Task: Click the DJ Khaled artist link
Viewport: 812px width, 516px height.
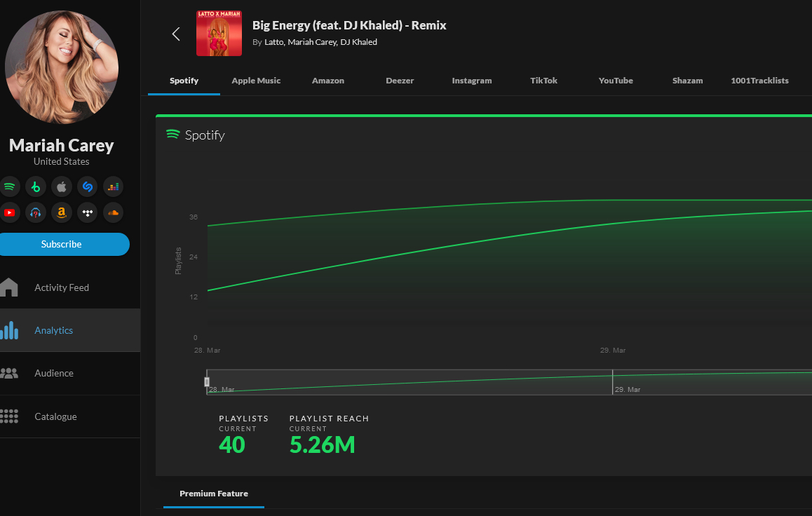Action: point(358,42)
